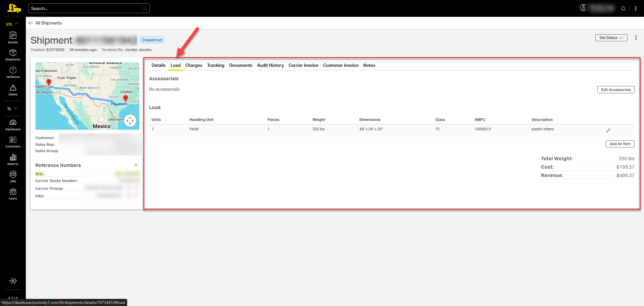
Task: Open the Customer Invoice tab
Action: click(x=341, y=65)
